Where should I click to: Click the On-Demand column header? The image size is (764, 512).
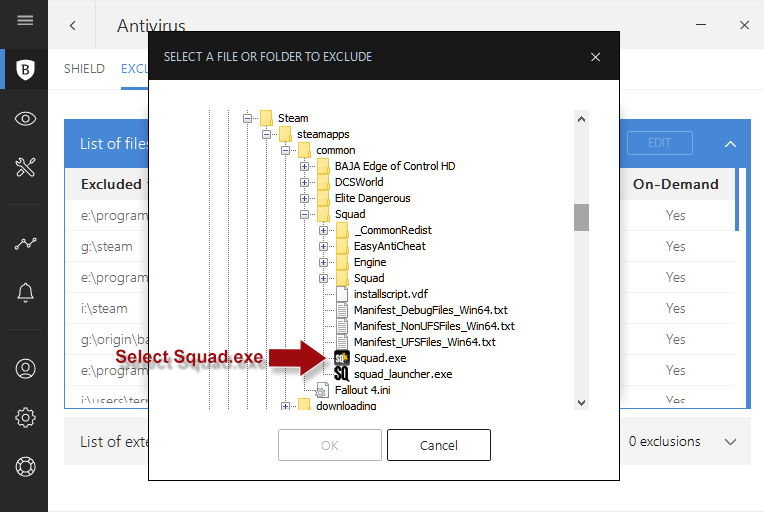pyautogui.click(x=676, y=184)
